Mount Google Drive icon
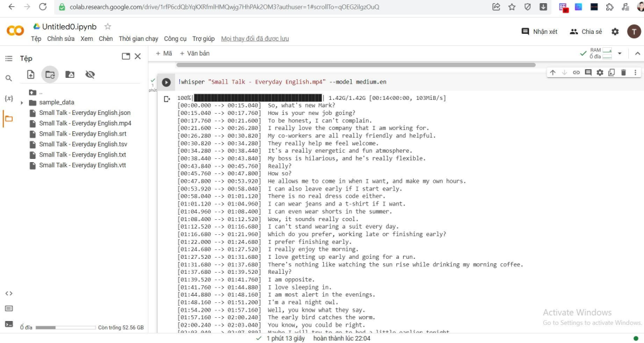Image resolution: width=644 pixels, height=343 pixels. point(70,74)
